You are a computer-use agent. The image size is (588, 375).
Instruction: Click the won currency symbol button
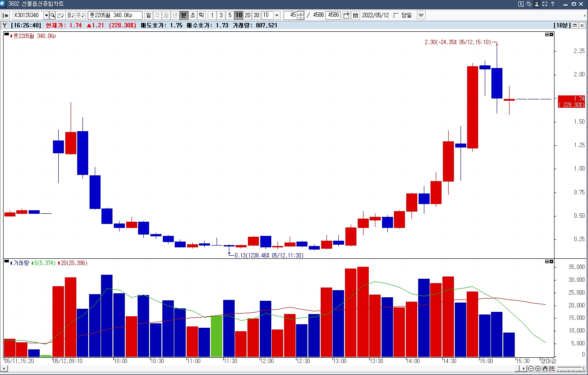point(421,15)
